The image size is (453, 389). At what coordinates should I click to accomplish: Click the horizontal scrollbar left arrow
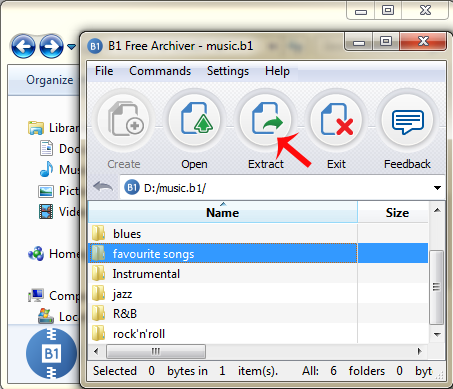point(96,351)
